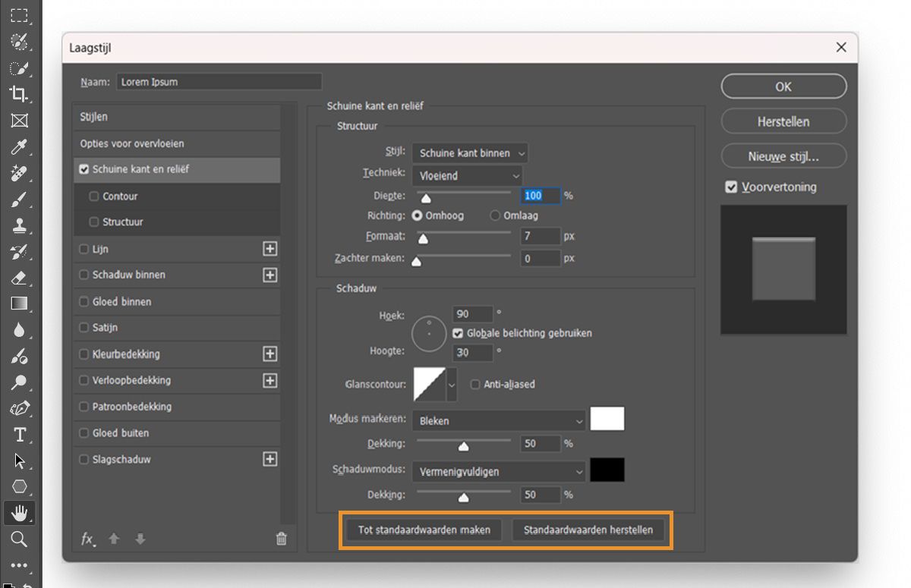Select the Zoom tool

(x=20, y=540)
